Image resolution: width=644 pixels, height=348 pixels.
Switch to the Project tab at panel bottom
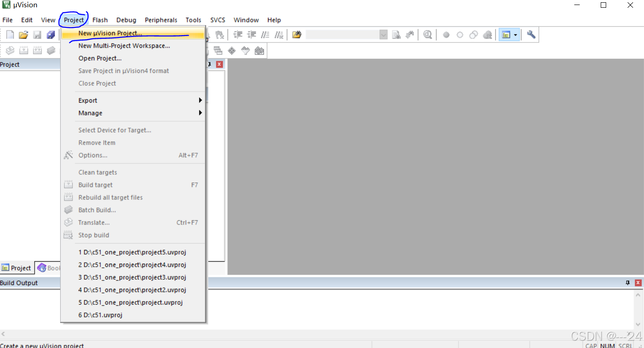pyautogui.click(x=17, y=268)
